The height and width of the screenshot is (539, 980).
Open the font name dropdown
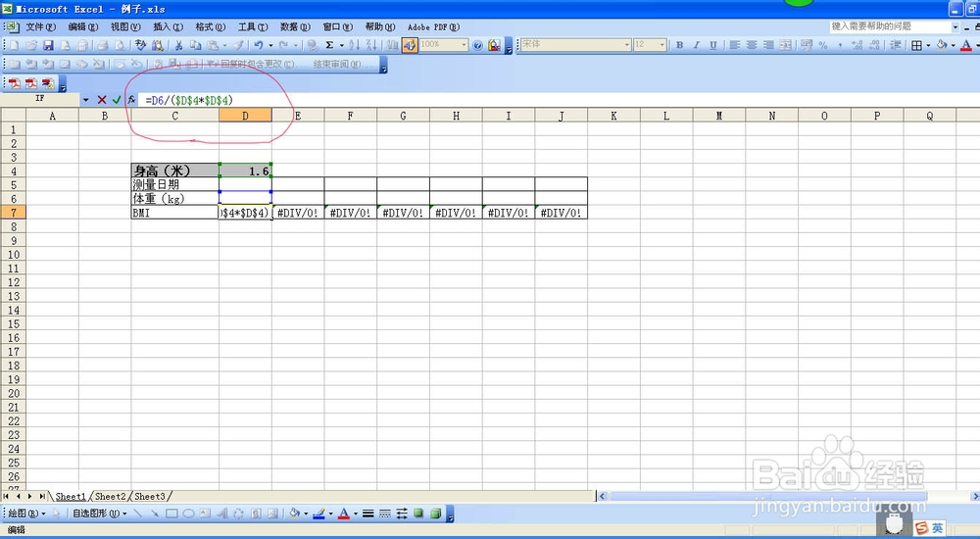[x=626, y=45]
